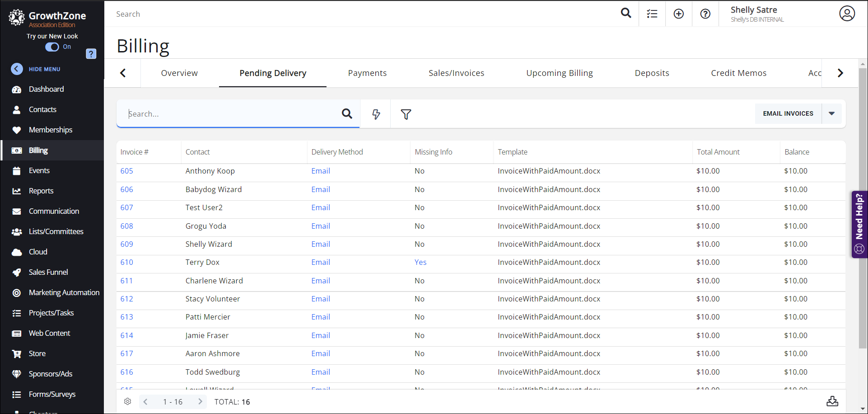Click the user profile avatar icon
The image size is (868, 414).
click(847, 14)
